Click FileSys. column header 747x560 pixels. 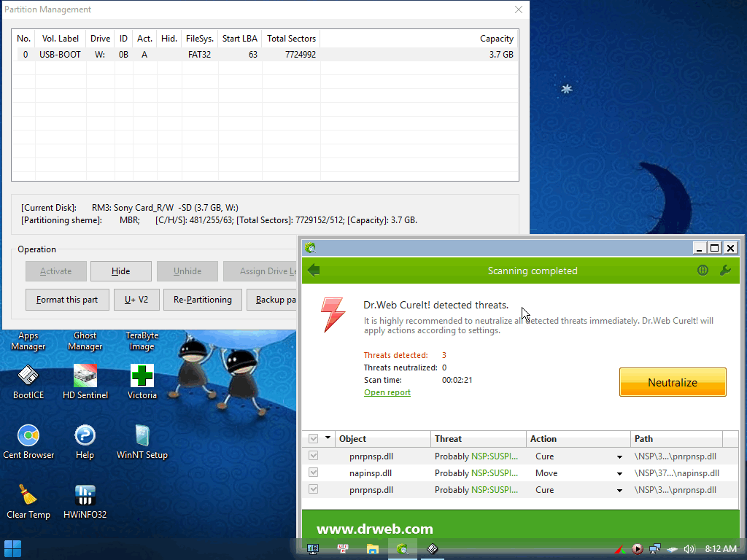[200, 39]
